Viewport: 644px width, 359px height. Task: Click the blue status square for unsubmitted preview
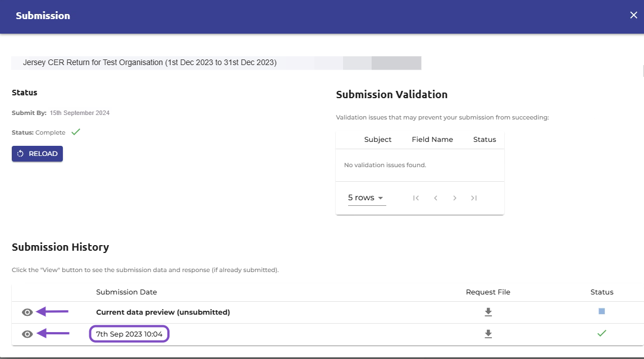click(602, 311)
